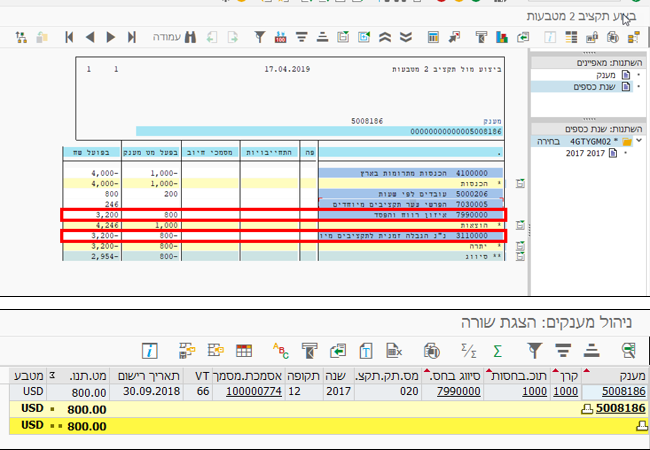Click the rightmost orange hierarchy icon in the report toolbar
650x450 pixels.
[633, 37]
